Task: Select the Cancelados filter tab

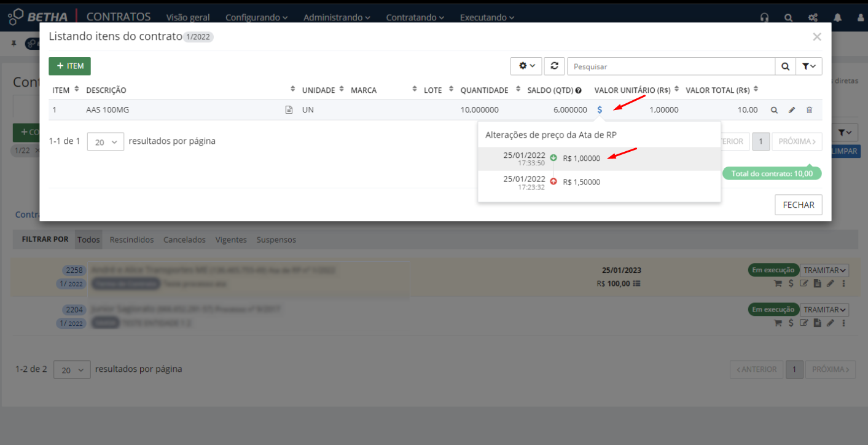Action: pos(184,240)
